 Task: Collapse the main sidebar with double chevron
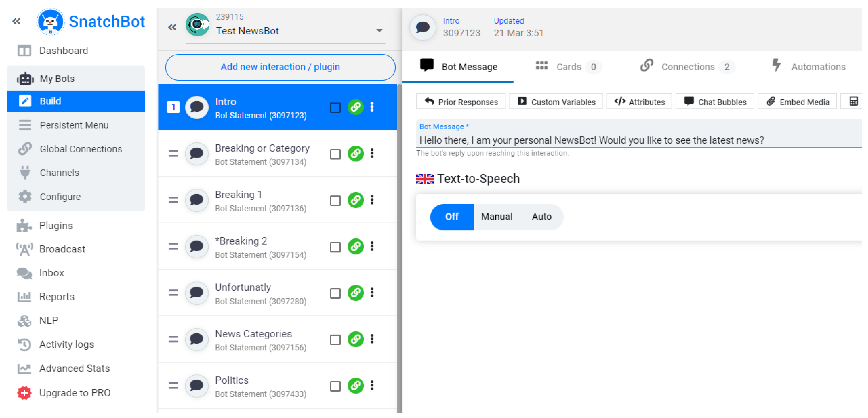16,22
